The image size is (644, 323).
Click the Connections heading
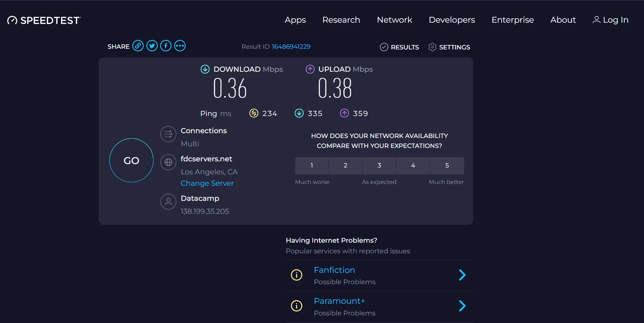pyautogui.click(x=204, y=130)
